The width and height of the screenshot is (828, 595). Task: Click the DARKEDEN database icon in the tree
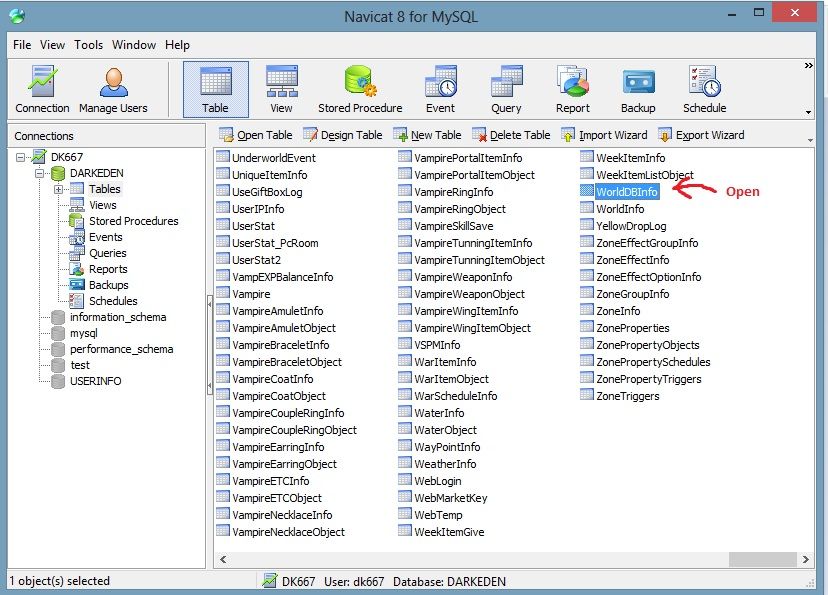click(x=58, y=173)
